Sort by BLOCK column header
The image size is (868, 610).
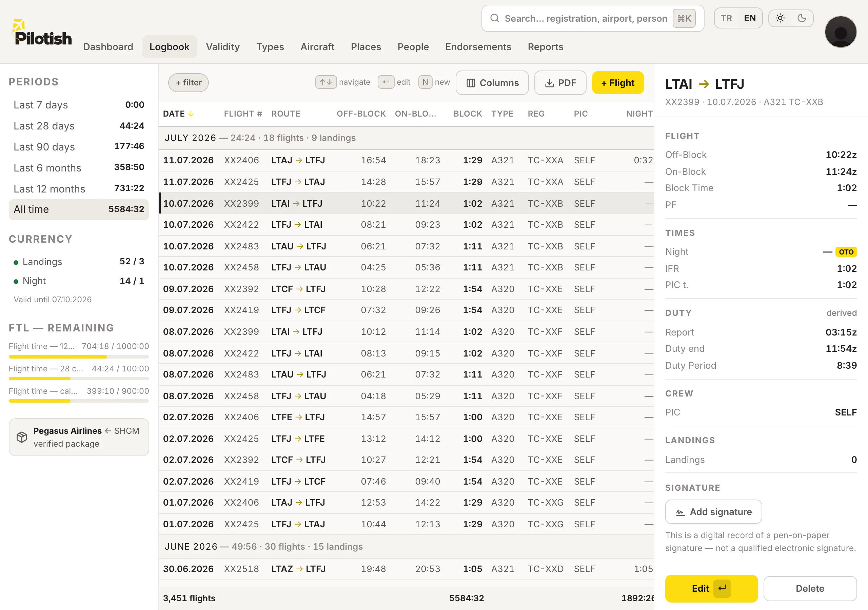tap(467, 114)
